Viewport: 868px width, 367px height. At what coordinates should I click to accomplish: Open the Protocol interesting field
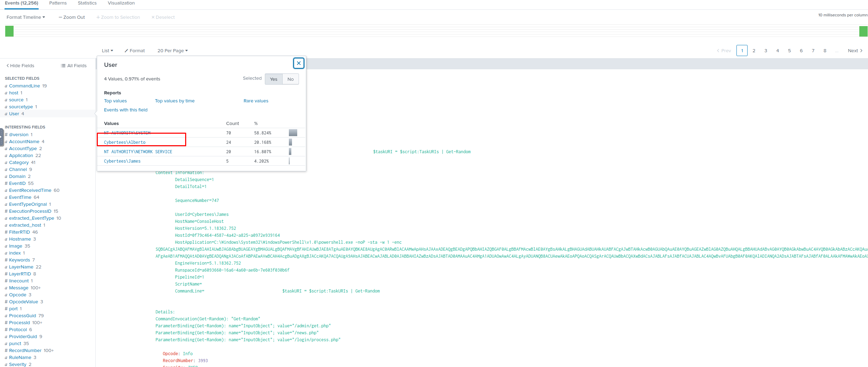click(18, 330)
